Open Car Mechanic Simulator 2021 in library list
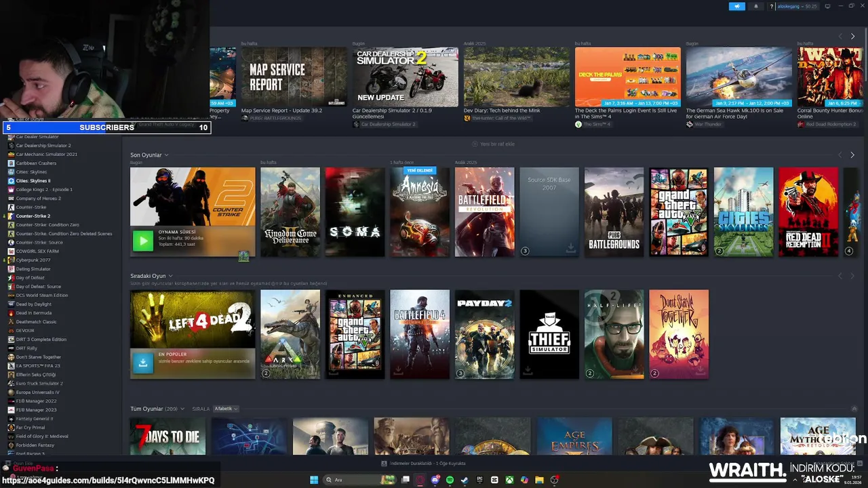The width and height of the screenshot is (868, 488). [x=46, y=155]
